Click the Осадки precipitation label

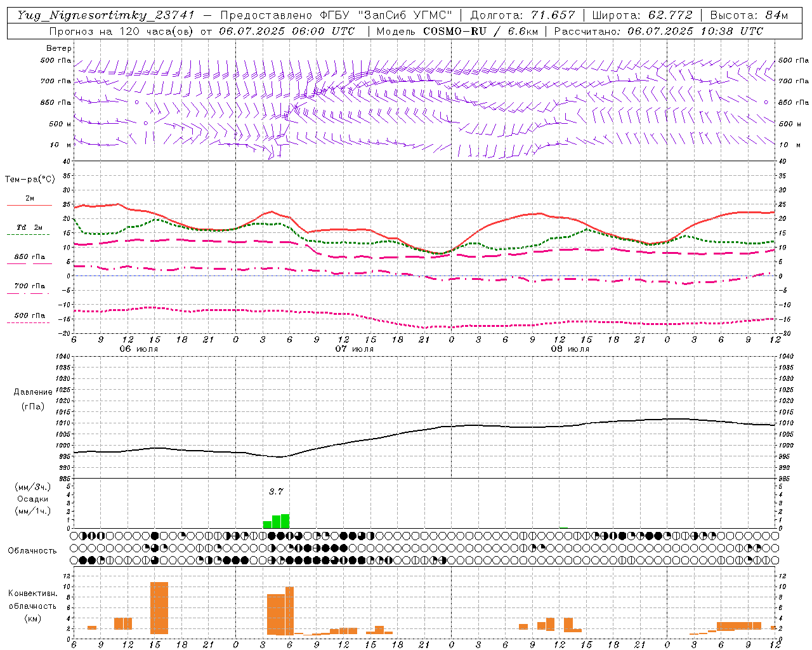[32, 499]
